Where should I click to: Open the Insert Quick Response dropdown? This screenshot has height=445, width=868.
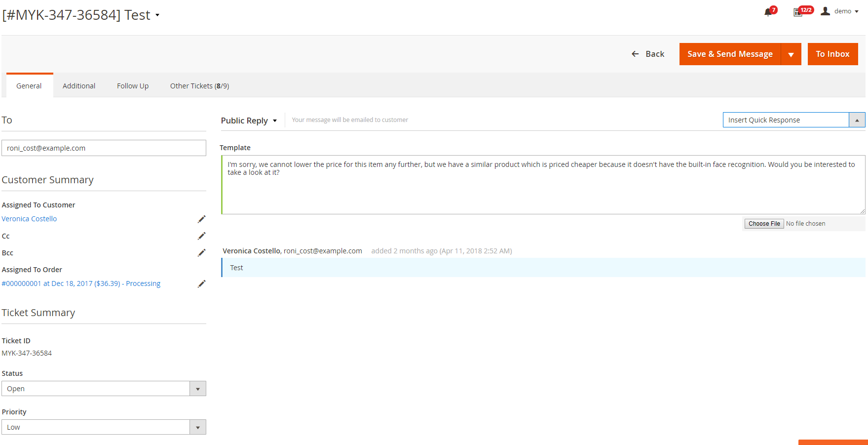[793, 120]
